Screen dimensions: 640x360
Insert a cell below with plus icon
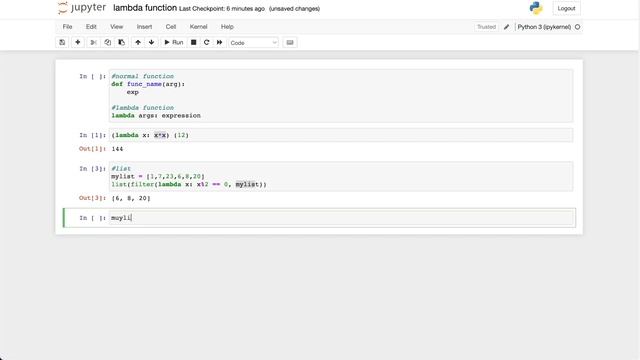(x=78, y=42)
